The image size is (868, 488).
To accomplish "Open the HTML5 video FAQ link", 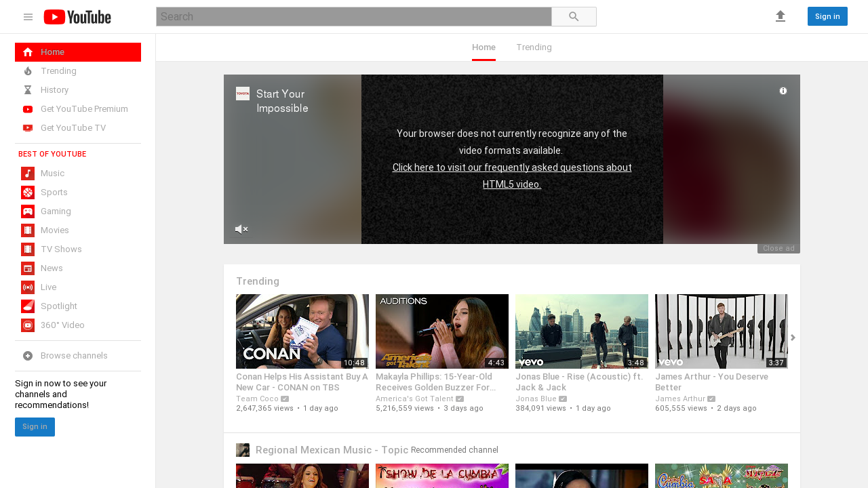I will [x=512, y=176].
